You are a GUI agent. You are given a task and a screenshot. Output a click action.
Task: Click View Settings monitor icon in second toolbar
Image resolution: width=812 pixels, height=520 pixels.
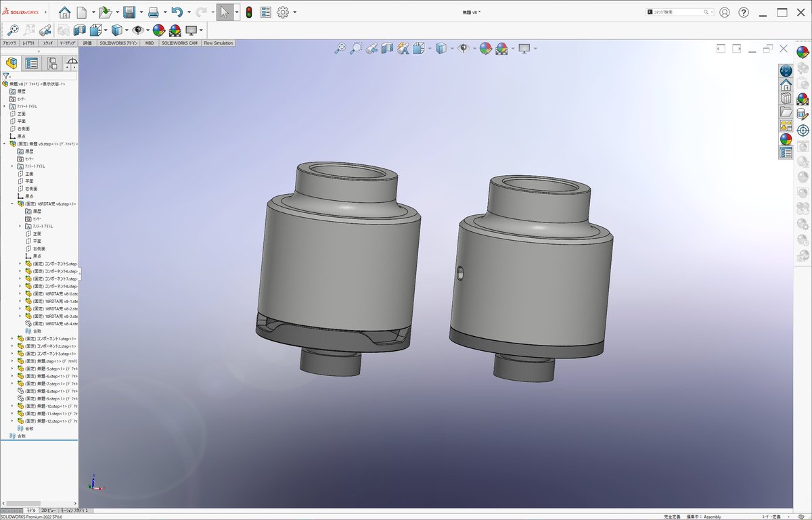[x=191, y=30]
